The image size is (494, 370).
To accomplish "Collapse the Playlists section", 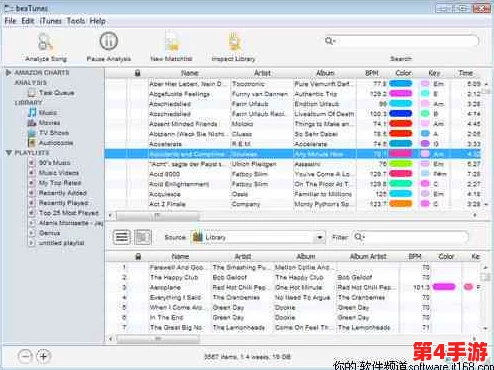I will coord(9,153).
